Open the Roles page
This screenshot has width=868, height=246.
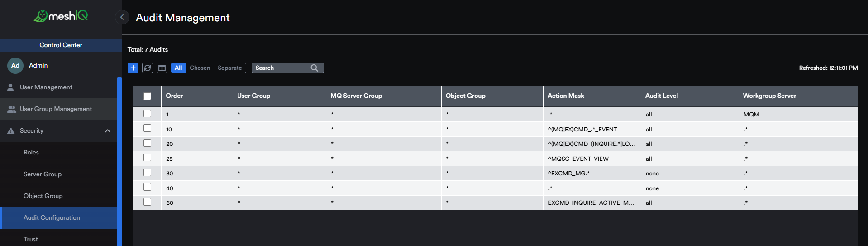58,152
